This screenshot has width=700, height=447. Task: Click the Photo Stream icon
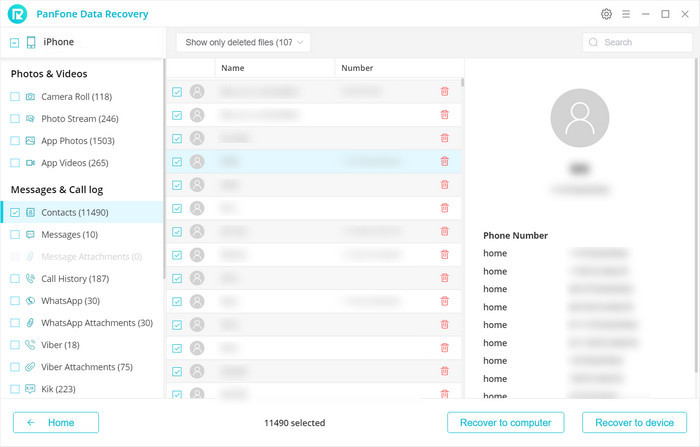pos(30,118)
